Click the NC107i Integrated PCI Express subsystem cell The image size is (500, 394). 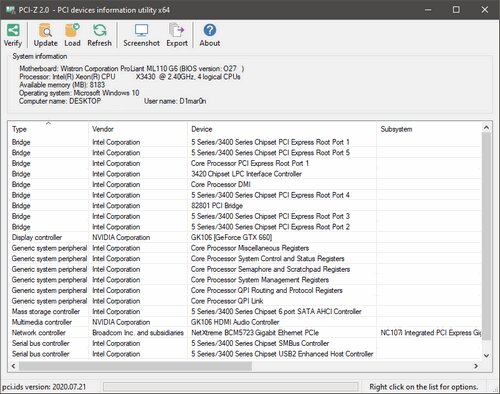click(430, 333)
